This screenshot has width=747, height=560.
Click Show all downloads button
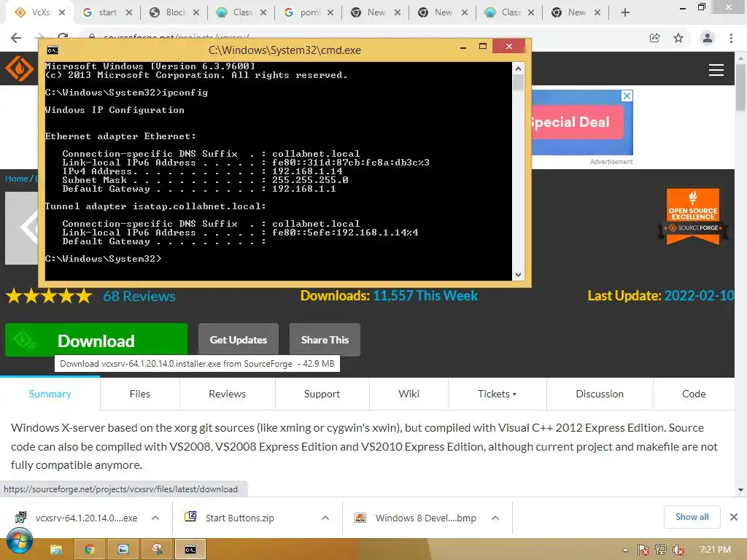coord(692,517)
